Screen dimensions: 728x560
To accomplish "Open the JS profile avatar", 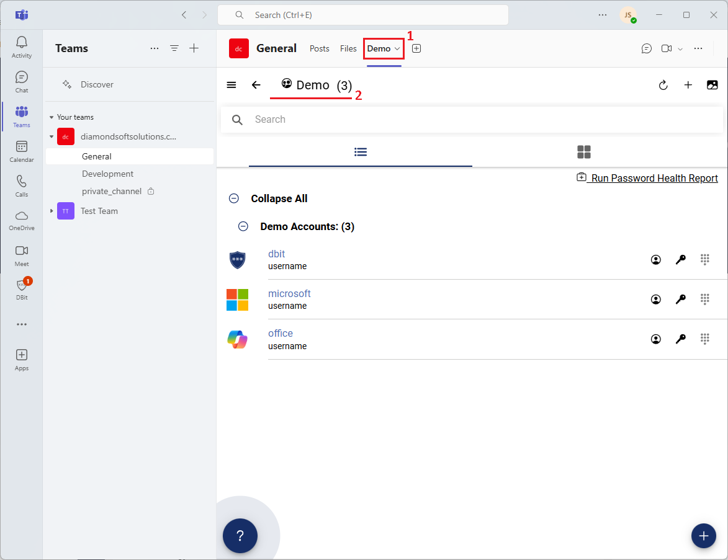I will [x=627, y=15].
